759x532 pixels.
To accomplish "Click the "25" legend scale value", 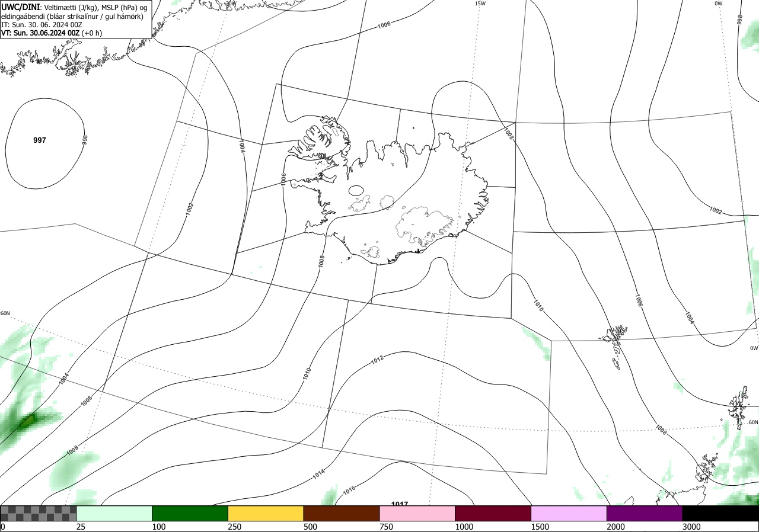I will [x=81, y=527].
